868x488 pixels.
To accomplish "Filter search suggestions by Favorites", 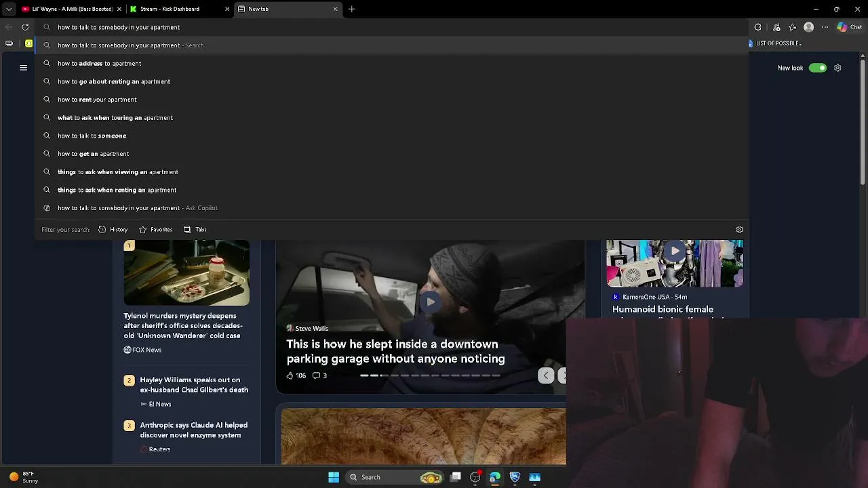I will click(x=155, y=230).
